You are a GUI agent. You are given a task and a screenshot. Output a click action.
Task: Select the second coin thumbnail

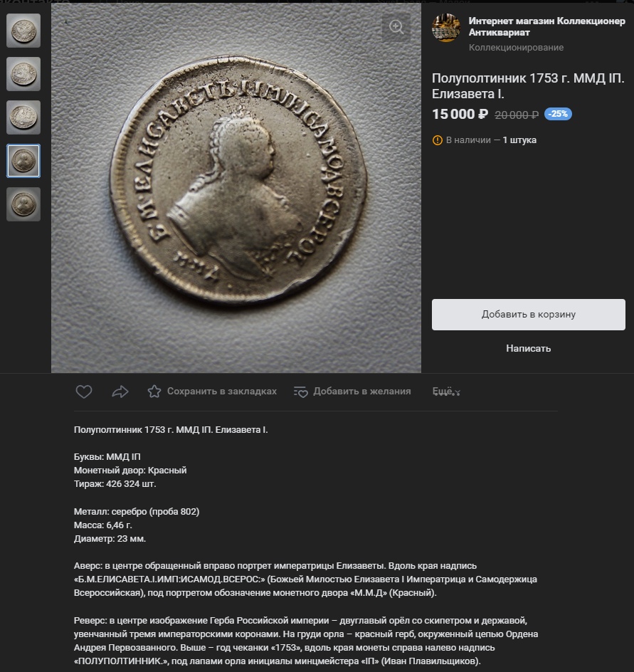click(x=23, y=74)
